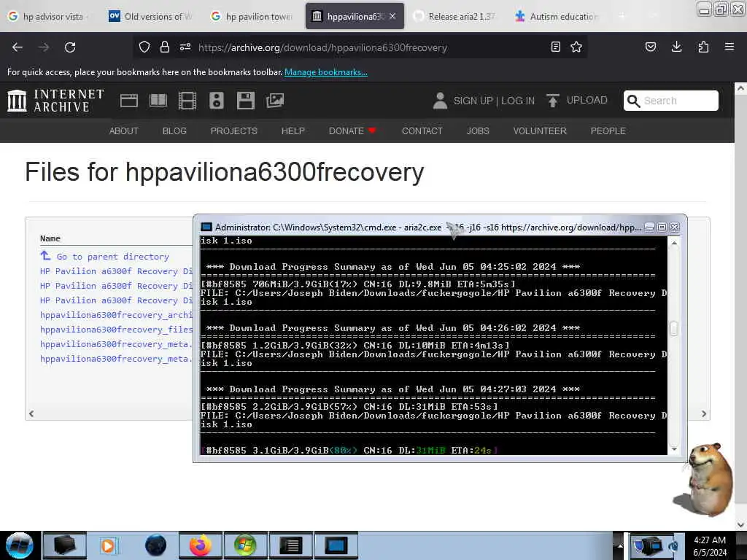Open the DONATE menu item
This screenshot has height=560, width=747.
[352, 131]
